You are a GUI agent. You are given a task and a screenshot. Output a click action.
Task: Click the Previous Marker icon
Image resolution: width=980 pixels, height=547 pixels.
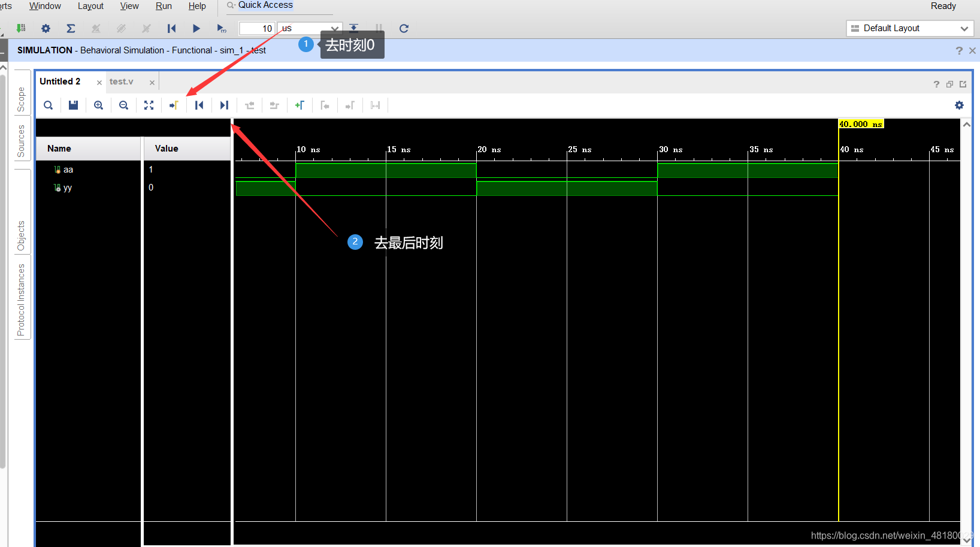(x=325, y=105)
